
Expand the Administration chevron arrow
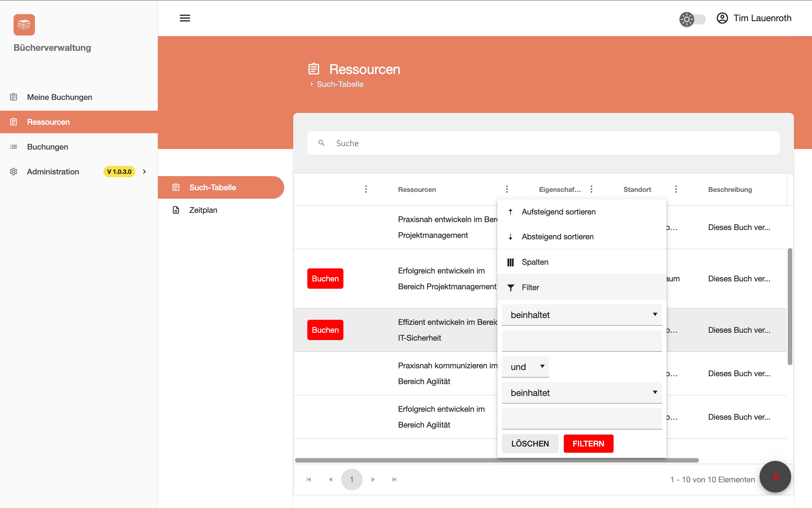pos(145,172)
